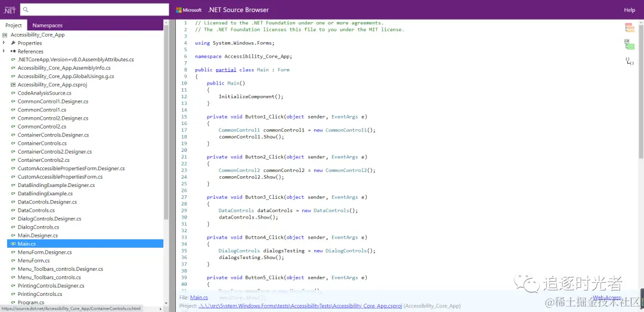The height and width of the screenshot is (312, 644).
Task: Open Accessibility_Core_App.GlobalUsings.g.cs
Action: coord(66,76)
